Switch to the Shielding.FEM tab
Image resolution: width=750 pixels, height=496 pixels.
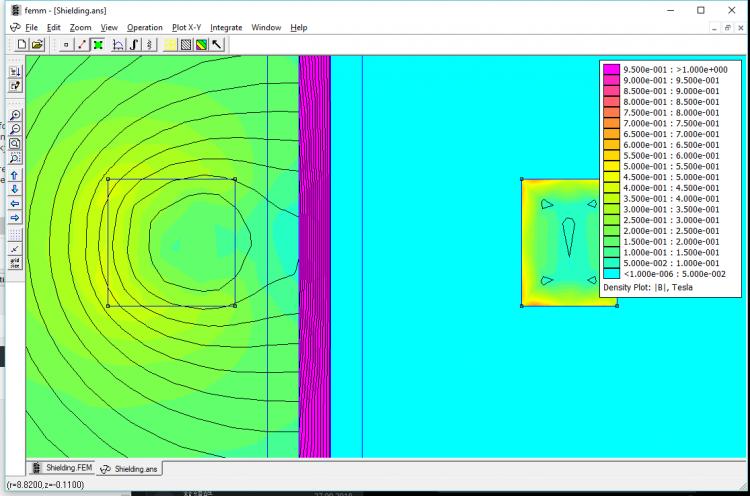pyautogui.click(x=62, y=468)
